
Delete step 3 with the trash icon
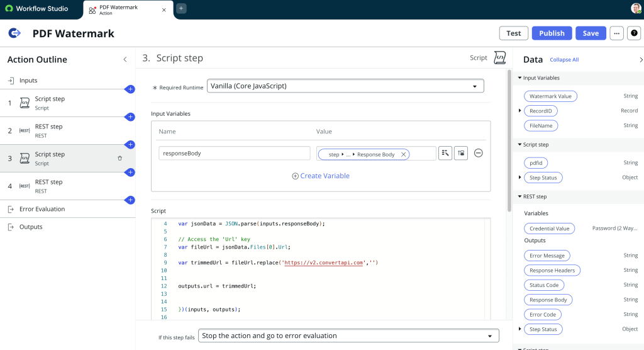tap(120, 158)
